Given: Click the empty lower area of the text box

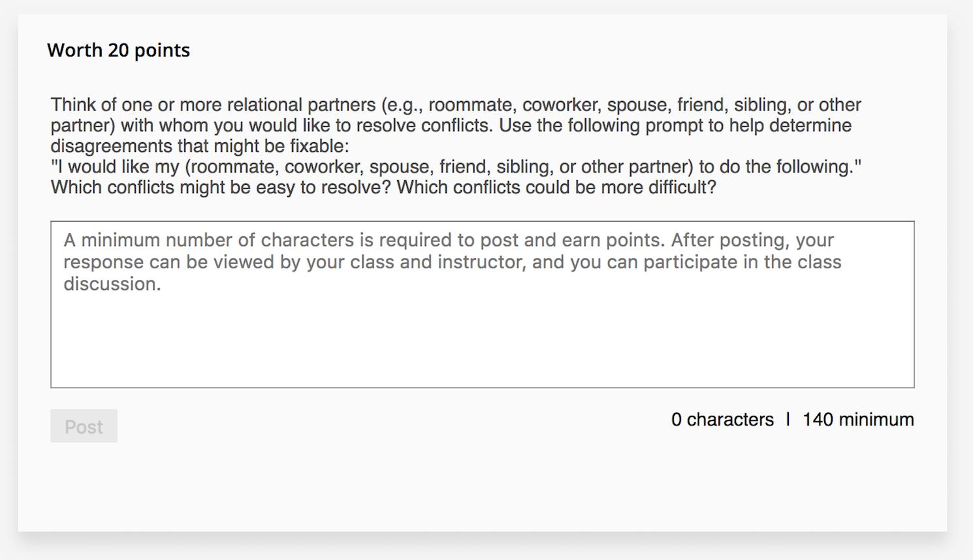Looking at the screenshot, I should pyautogui.click(x=482, y=352).
